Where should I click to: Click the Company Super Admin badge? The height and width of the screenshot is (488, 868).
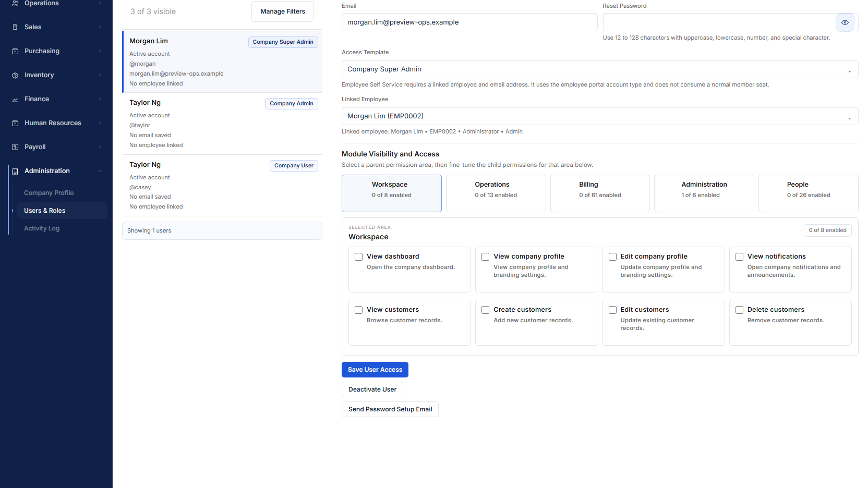(283, 42)
